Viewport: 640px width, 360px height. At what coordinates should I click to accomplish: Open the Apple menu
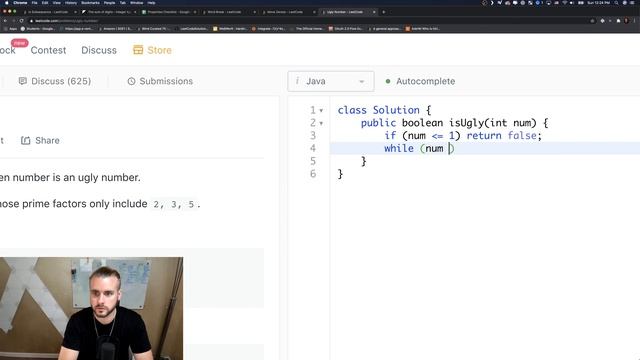[x=6, y=2]
